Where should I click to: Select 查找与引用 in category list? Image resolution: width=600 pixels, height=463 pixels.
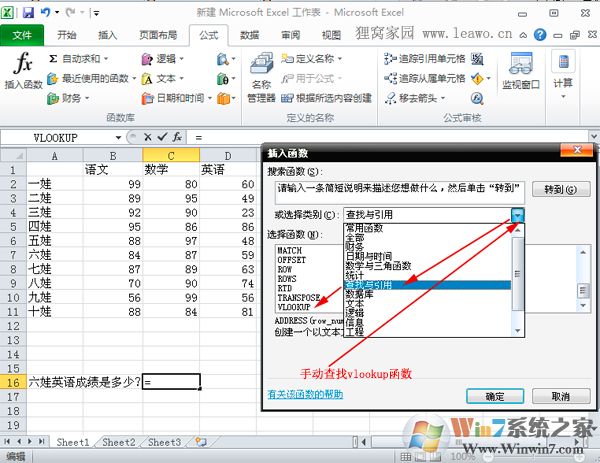[427, 285]
